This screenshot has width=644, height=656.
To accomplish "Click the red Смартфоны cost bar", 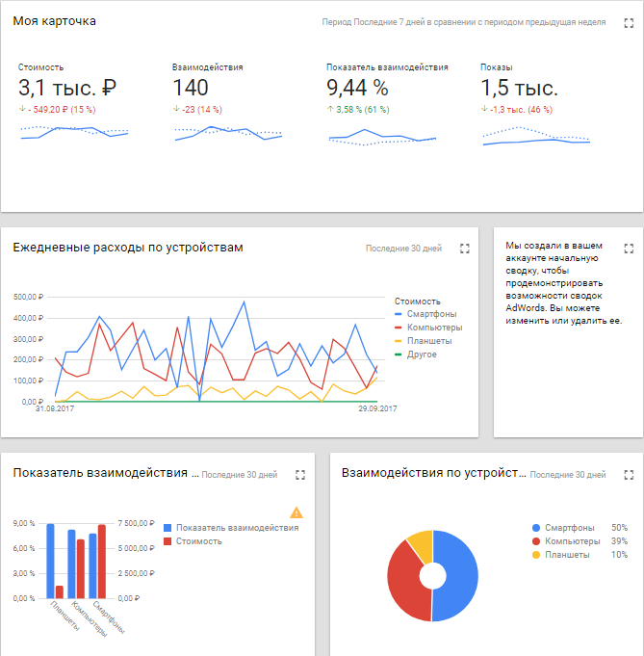I will click(x=102, y=562).
